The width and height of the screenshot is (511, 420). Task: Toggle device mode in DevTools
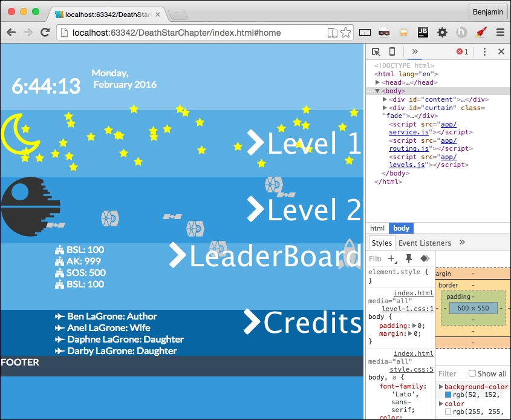click(x=392, y=52)
